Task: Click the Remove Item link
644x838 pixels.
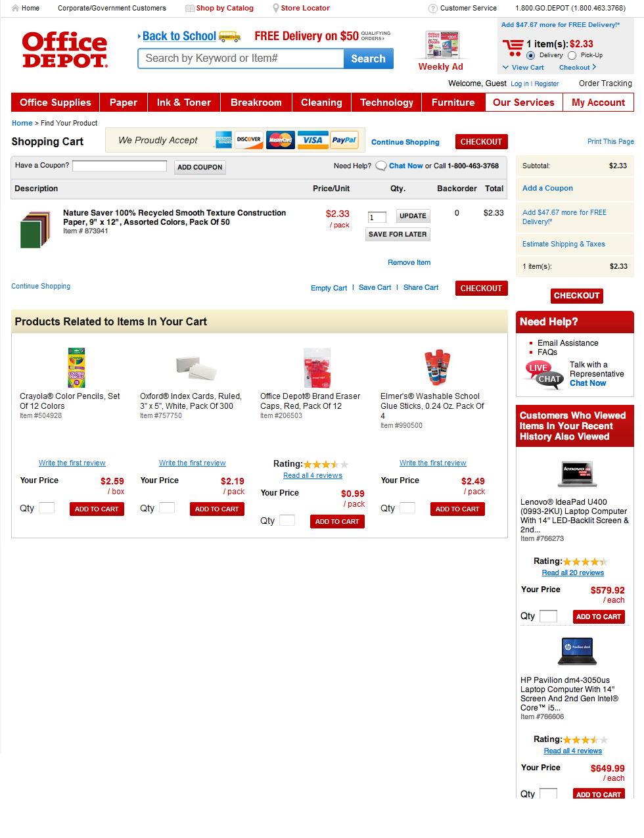Action: point(409,262)
